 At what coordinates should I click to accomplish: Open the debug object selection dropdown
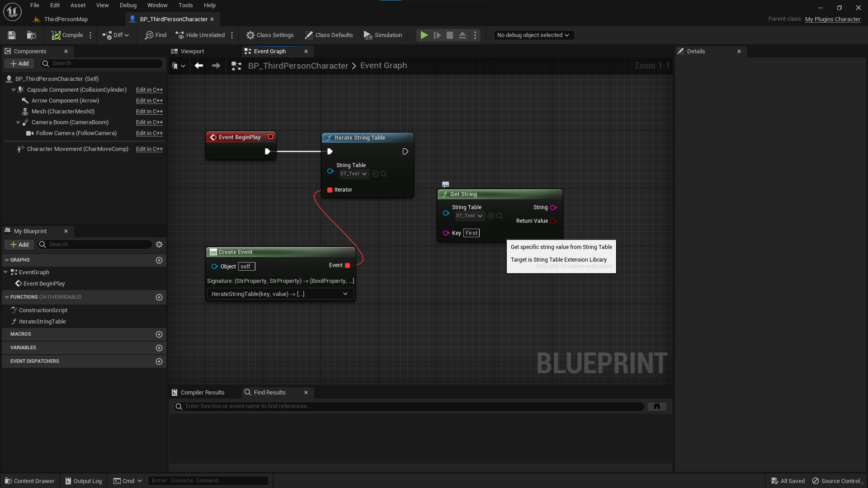tap(533, 35)
